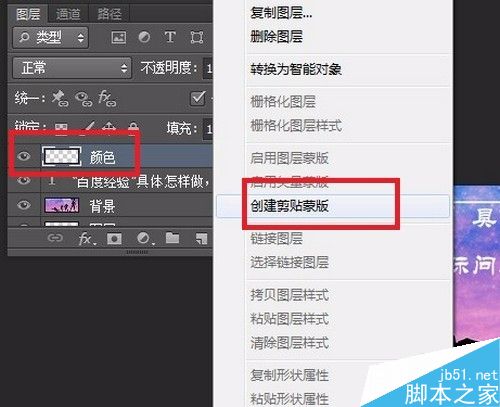Click the 填充 fill value field
The width and height of the screenshot is (500, 407).
coord(209,129)
